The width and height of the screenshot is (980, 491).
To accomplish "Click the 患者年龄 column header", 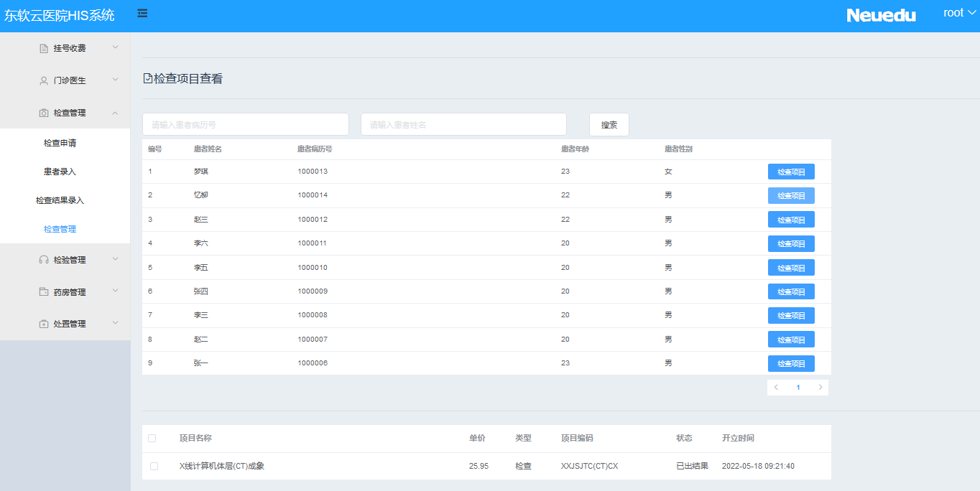I will pyautogui.click(x=575, y=149).
